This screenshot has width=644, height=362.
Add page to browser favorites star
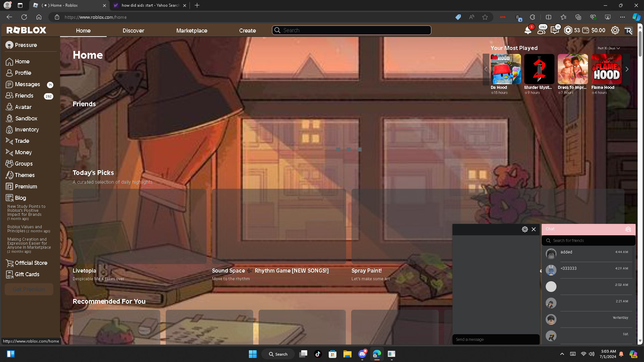(x=485, y=17)
